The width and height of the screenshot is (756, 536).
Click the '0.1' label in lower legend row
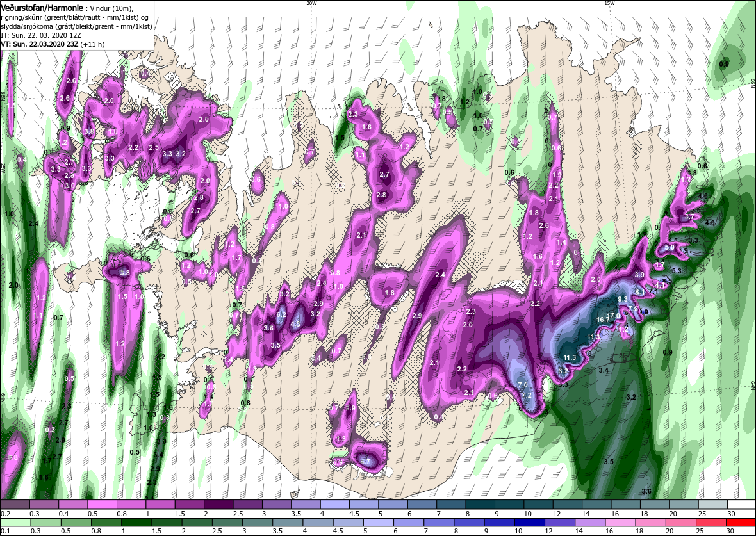click(5, 532)
